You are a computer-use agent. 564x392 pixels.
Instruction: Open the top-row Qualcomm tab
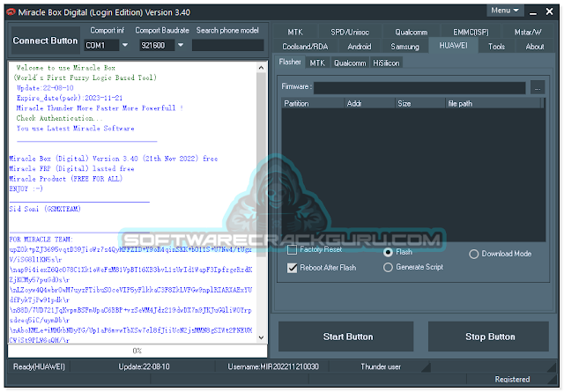412,32
